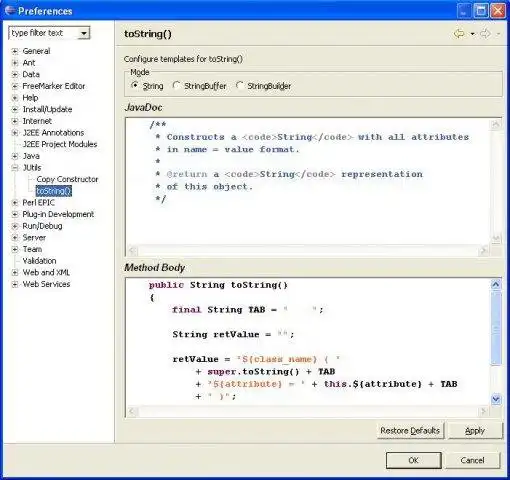Expand the Install/Update tree node
Image resolution: width=510 pixels, height=480 pixels.
15,110
